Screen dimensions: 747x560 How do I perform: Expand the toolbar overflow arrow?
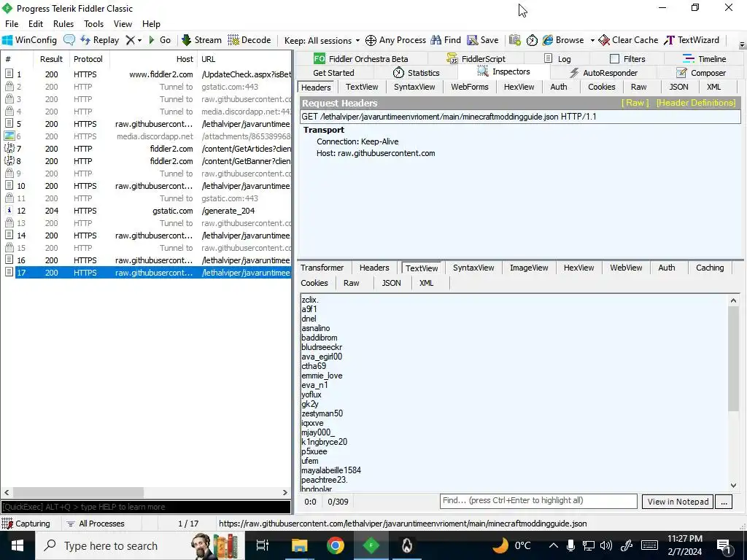(742, 45)
